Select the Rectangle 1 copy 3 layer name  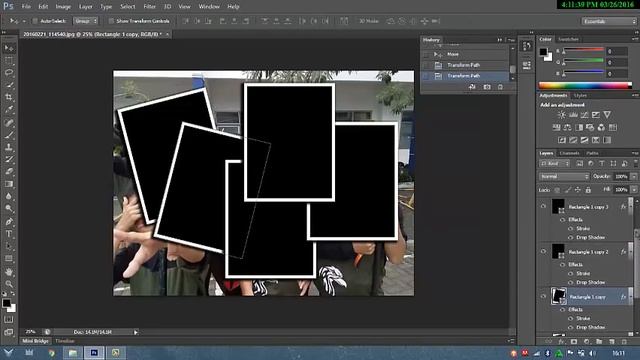tap(589, 207)
